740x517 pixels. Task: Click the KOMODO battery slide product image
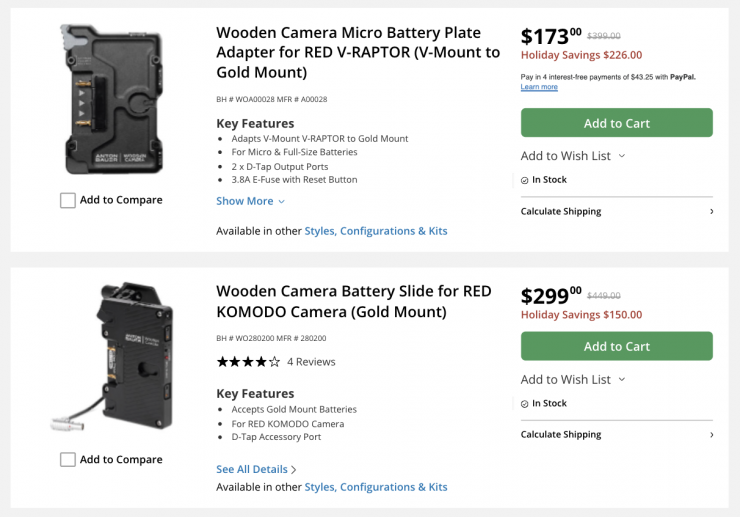click(x=112, y=357)
